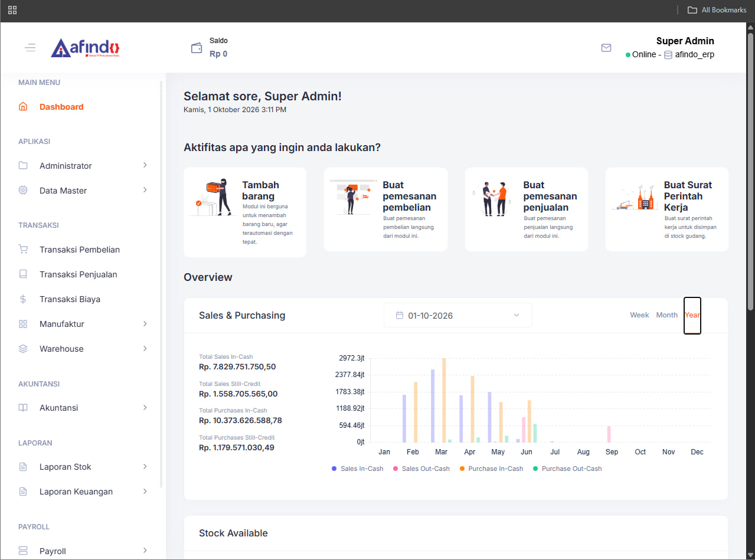Screen dimensions: 755x560
Task: Toggle Purchase In-Cash legend series
Action: click(491, 469)
